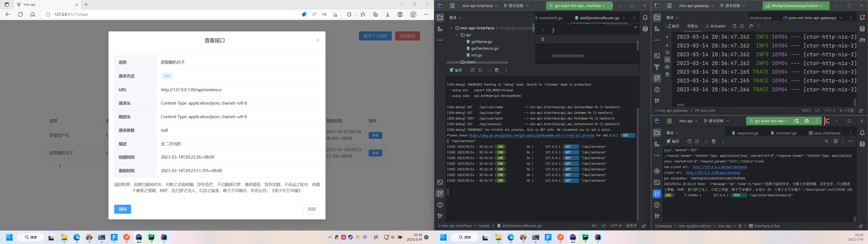Open Build hammer tool in mio-api-gateway window

(657, 67)
